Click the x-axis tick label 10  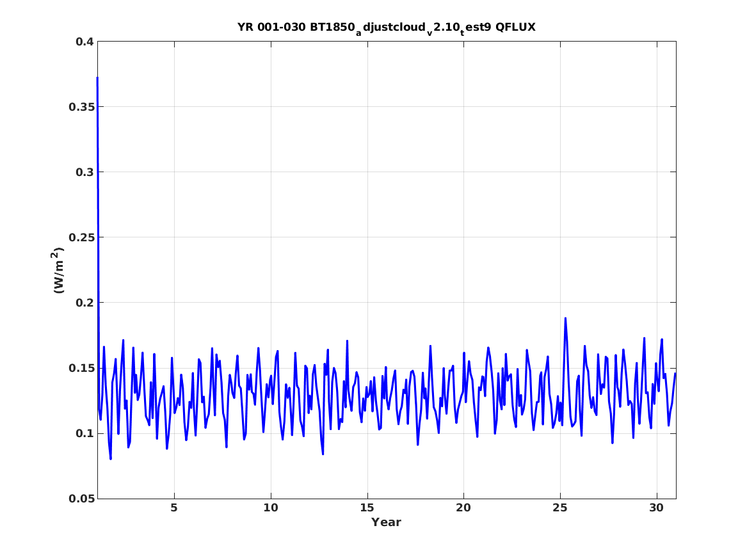tap(271, 508)
